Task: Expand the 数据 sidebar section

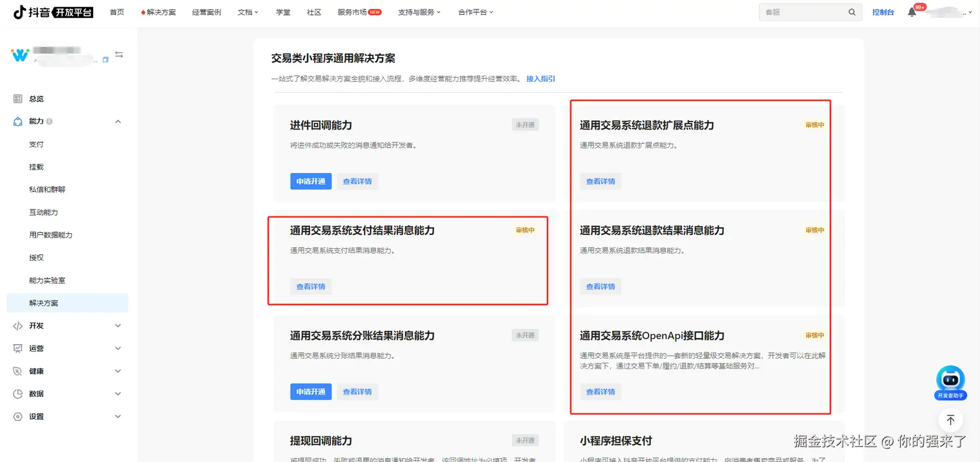Action: click(x=118, y=394)
